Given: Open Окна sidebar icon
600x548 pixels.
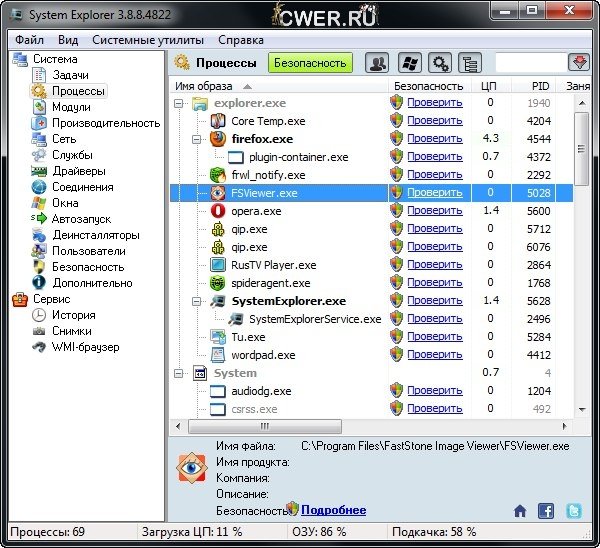Looking at the screenshot, I should [39, 203].
